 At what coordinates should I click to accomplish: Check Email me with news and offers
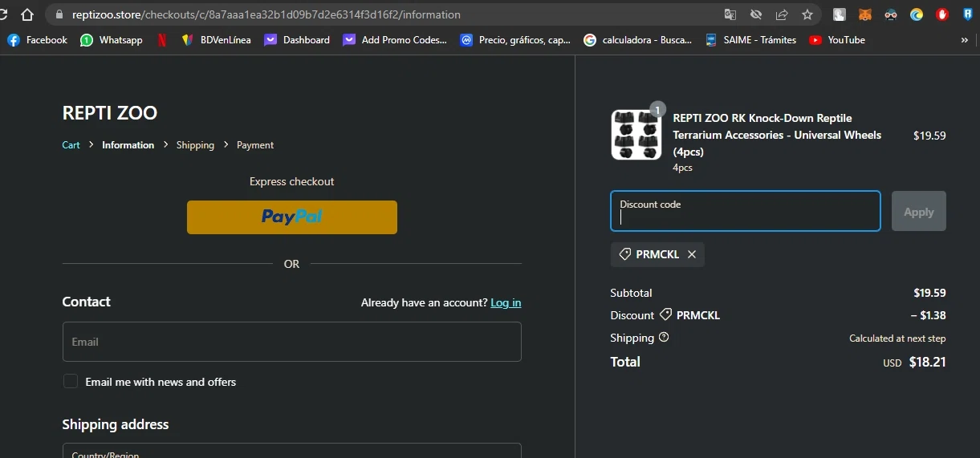click(x=71, y=381)
